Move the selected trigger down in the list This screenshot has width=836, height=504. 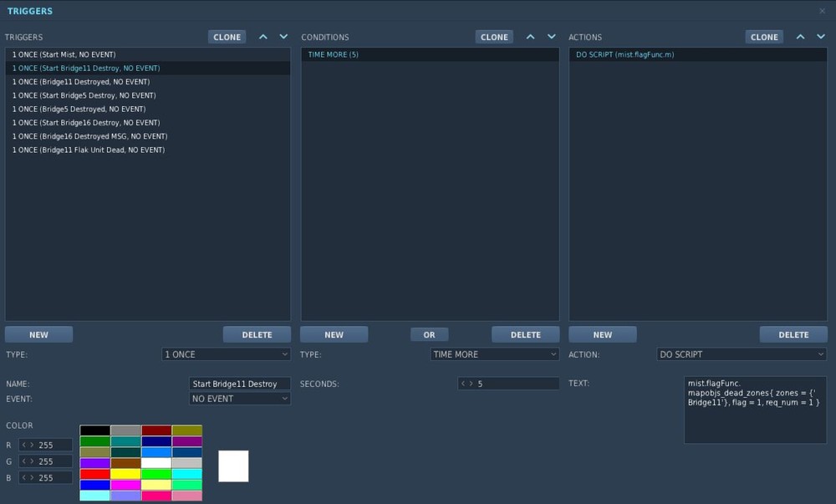point(283,37)
